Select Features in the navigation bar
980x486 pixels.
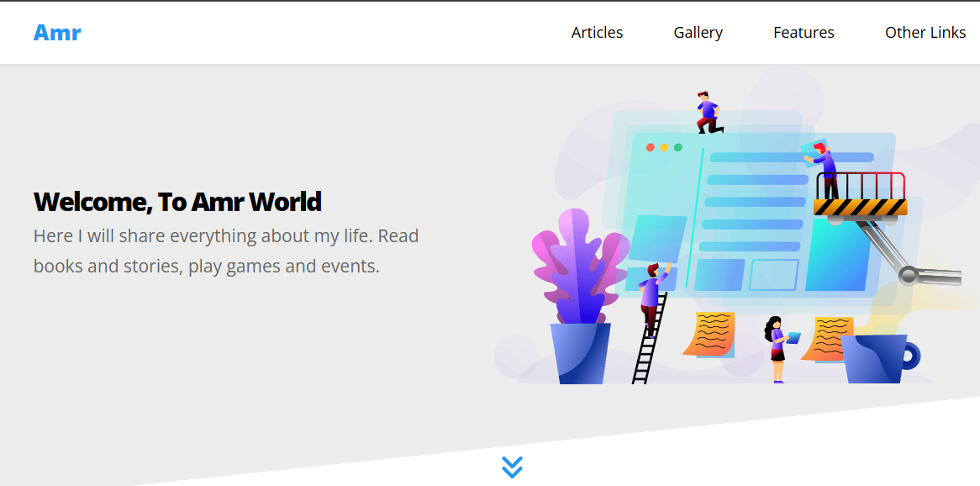point(803,33)
